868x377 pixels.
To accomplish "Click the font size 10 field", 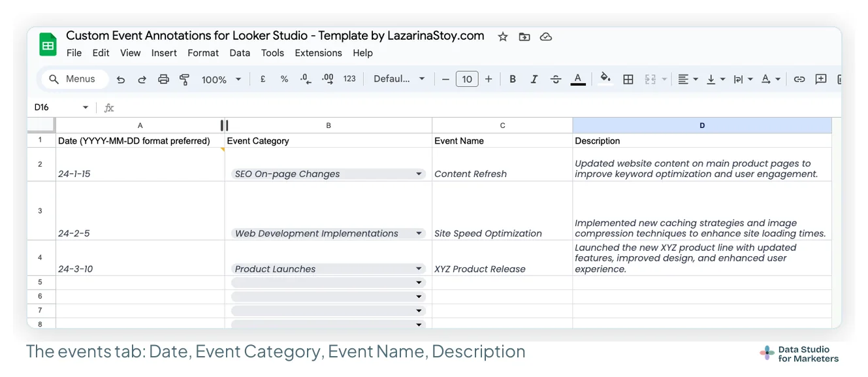I will coord(467,79).
